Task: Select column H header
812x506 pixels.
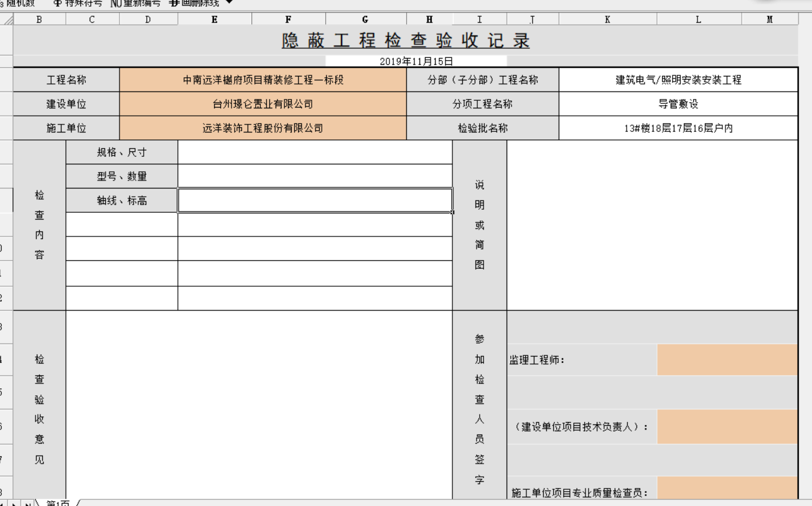Action: (429, 19)
